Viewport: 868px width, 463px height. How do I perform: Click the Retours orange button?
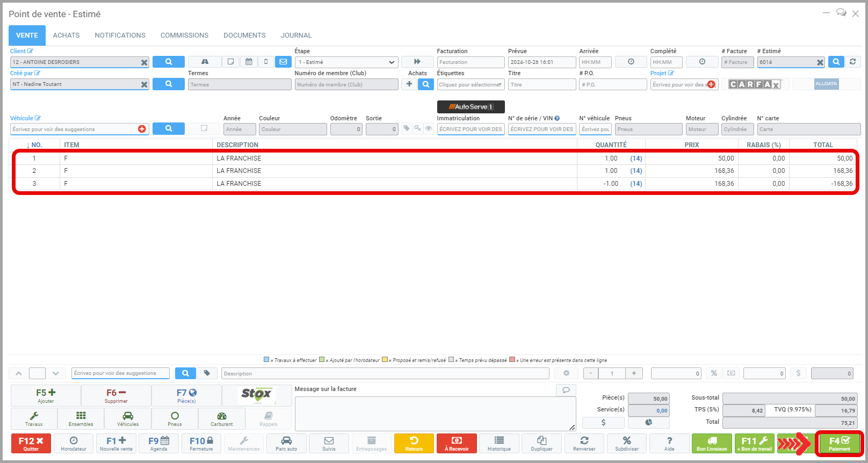414,444
